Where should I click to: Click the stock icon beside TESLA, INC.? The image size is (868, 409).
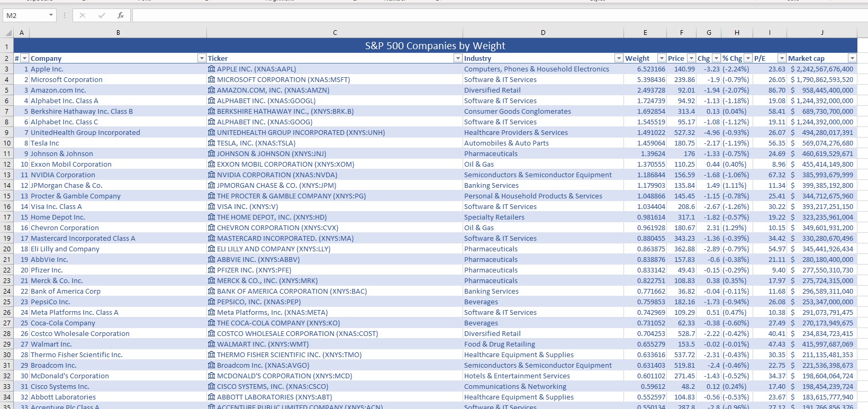pyautogui.click(x=212, y=143)
